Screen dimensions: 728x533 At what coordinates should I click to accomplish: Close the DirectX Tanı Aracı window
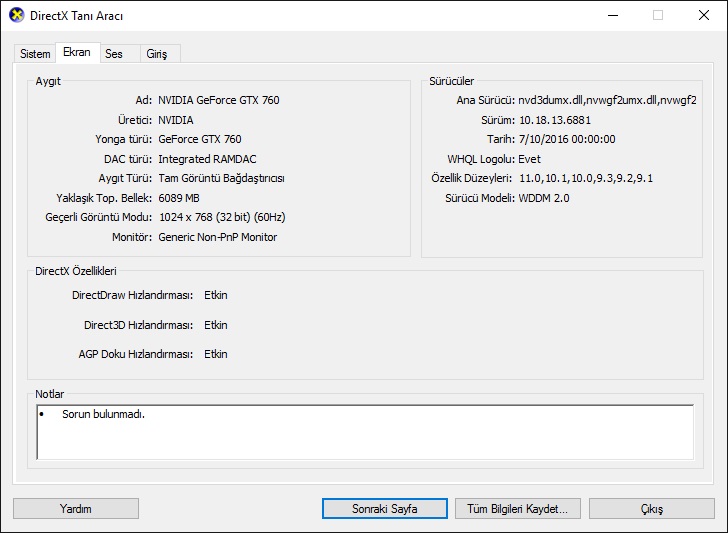coord(704,15)
